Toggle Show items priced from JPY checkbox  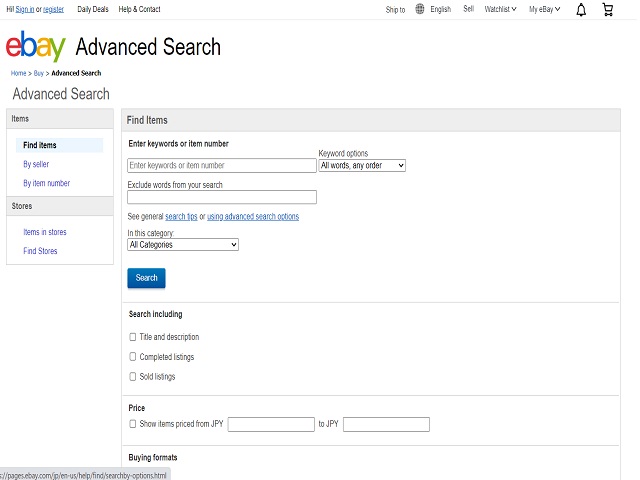133,424
